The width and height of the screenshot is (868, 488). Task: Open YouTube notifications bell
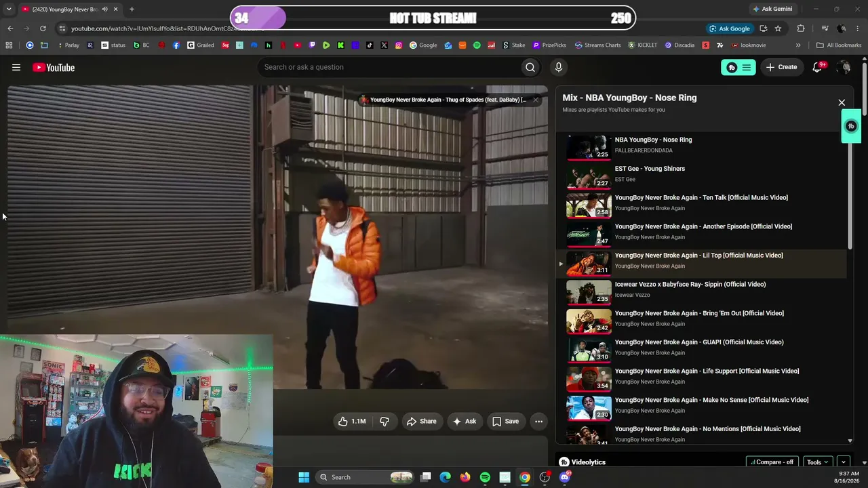click(818, 67)
